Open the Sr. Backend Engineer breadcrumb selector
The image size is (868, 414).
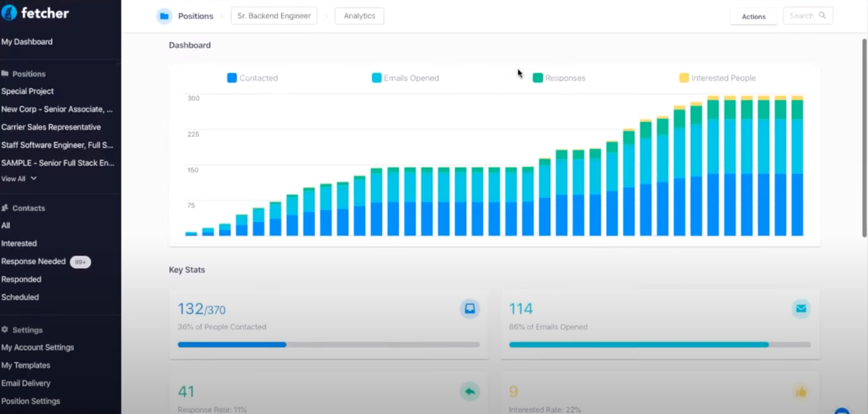point(273,16)
